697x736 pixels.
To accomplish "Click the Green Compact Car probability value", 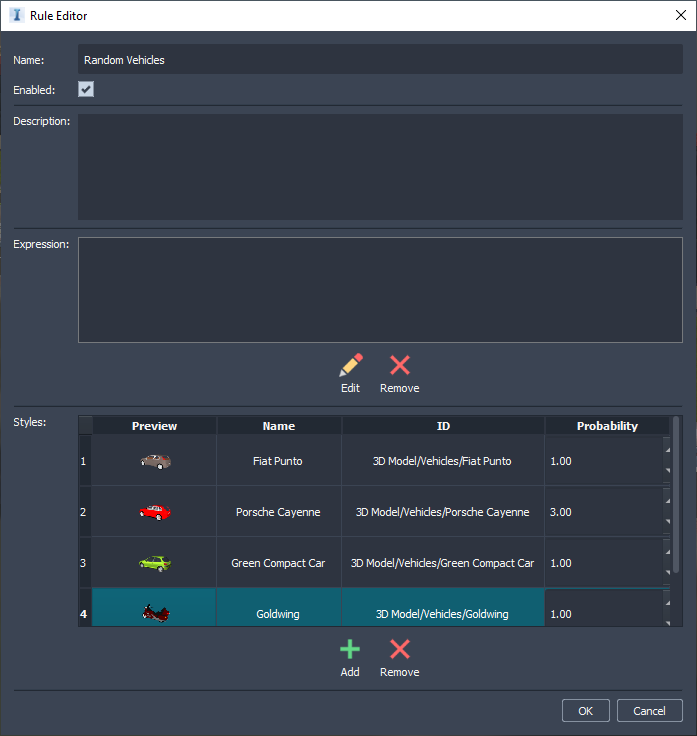I will click(x=561, y=563).
